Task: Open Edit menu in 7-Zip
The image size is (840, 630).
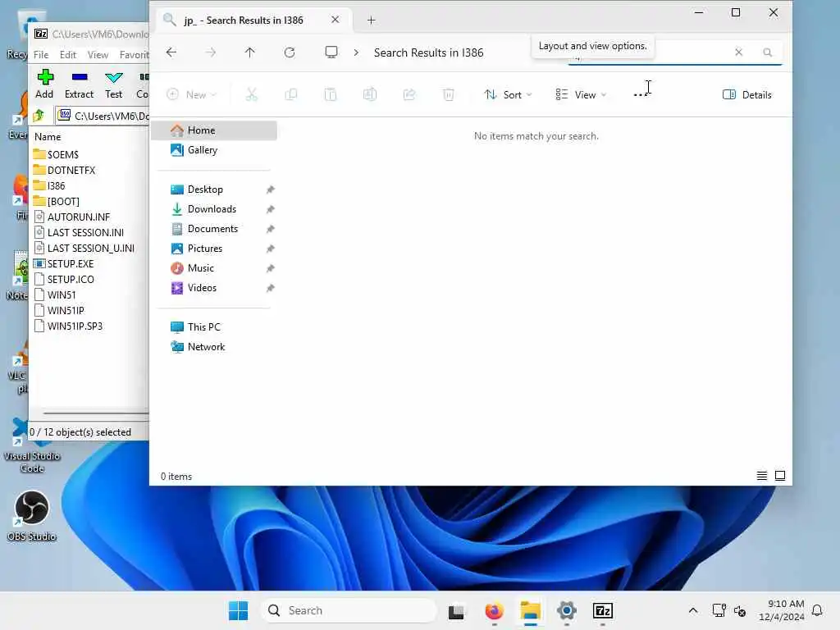Action: click(x=67, y=55)
